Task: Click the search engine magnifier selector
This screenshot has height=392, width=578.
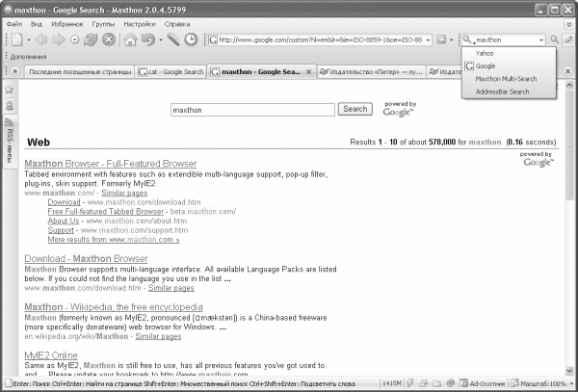Action: point(468,39)
